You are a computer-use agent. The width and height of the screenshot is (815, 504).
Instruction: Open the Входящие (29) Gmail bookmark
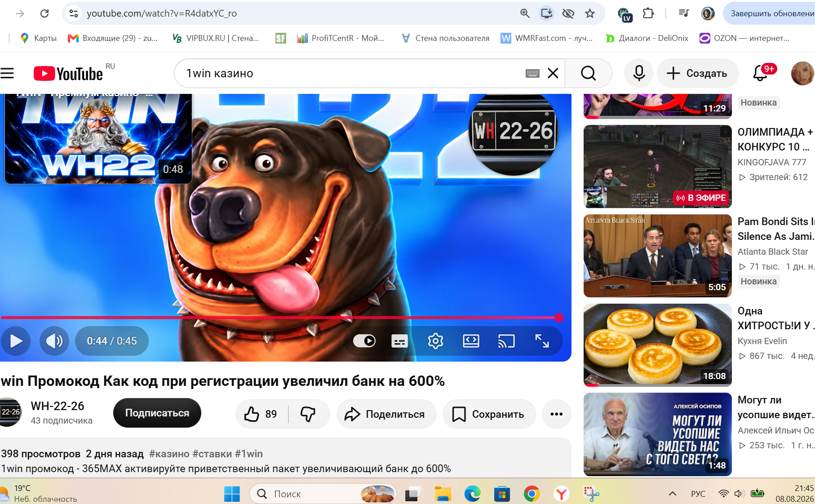click(113, 38)
